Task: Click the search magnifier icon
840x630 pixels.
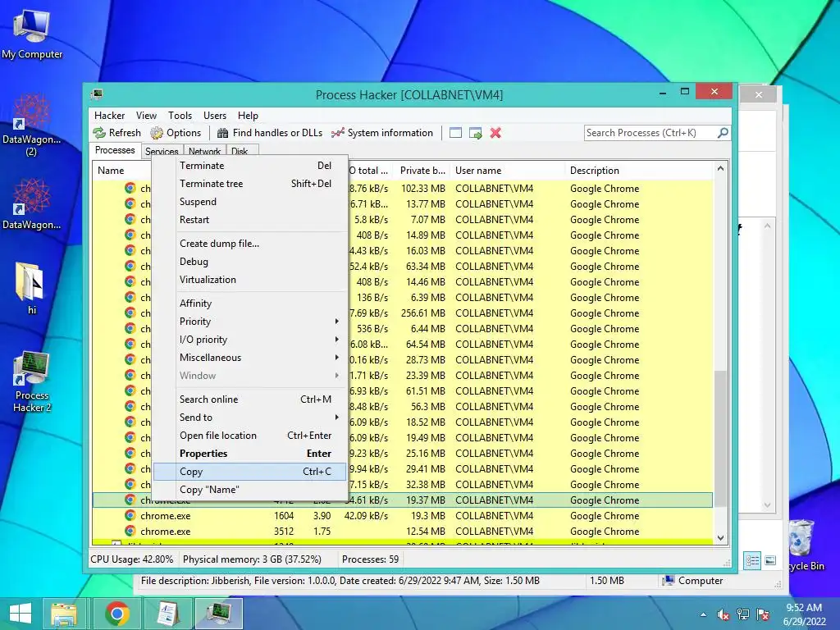Action: tap(723, 132)
